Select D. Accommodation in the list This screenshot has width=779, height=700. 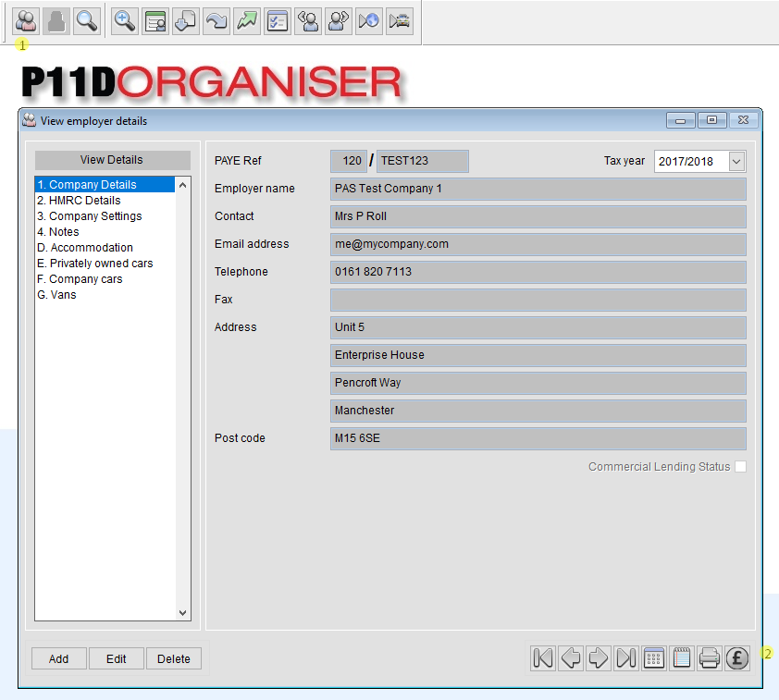click(105, 247)
